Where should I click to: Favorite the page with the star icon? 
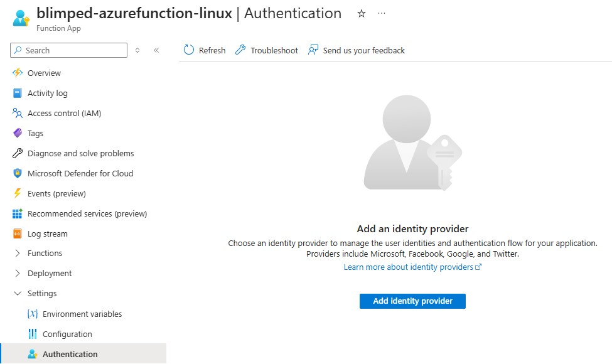[362, 14]
